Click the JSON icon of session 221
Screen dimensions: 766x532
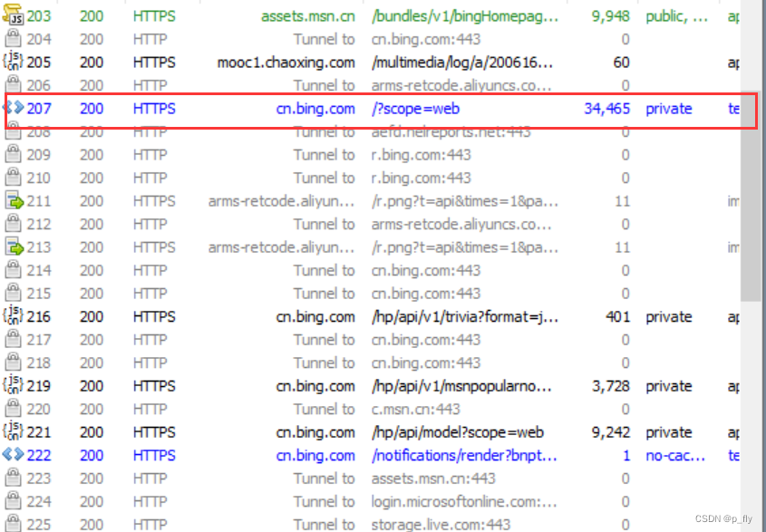pos(13,432)
